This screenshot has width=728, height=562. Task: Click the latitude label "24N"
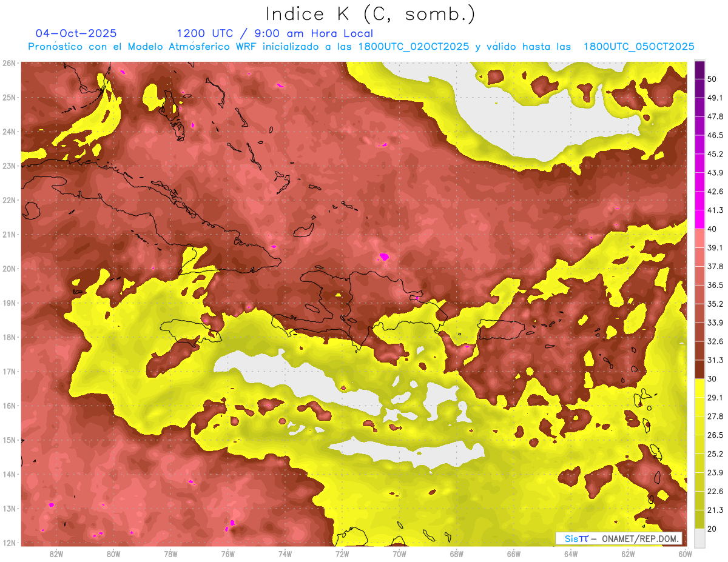[9, 132]
